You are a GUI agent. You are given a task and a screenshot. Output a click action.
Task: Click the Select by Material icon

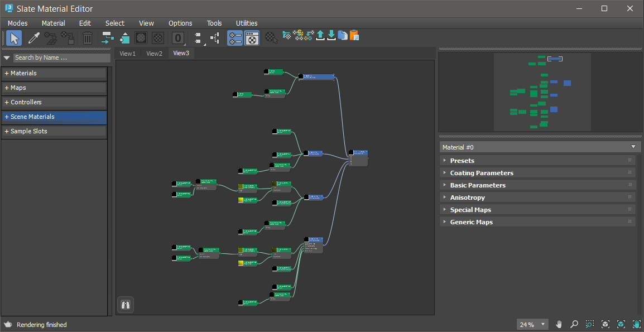coord(271,38)
